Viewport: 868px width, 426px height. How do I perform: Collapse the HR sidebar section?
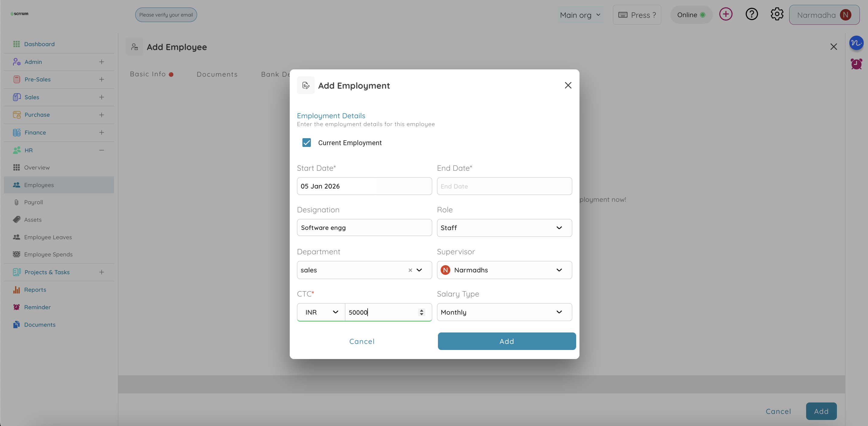click(101, 150)
